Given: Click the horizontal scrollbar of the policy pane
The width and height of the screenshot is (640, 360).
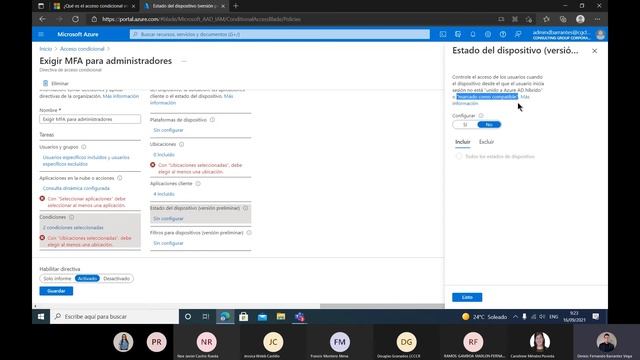Looking at the screenshot, I should [x=382, y=306].
